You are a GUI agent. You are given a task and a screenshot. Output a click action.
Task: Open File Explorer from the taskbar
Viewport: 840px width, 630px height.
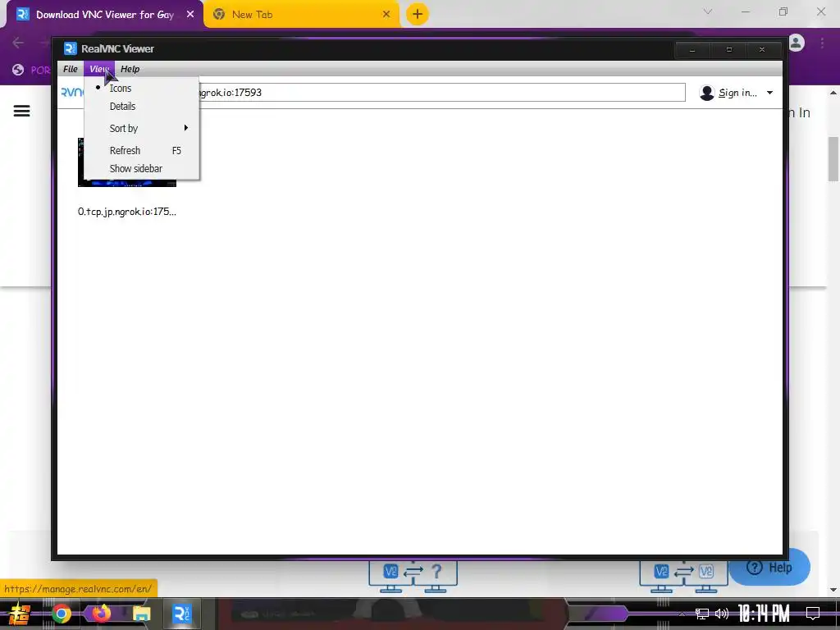coord(141,614)
